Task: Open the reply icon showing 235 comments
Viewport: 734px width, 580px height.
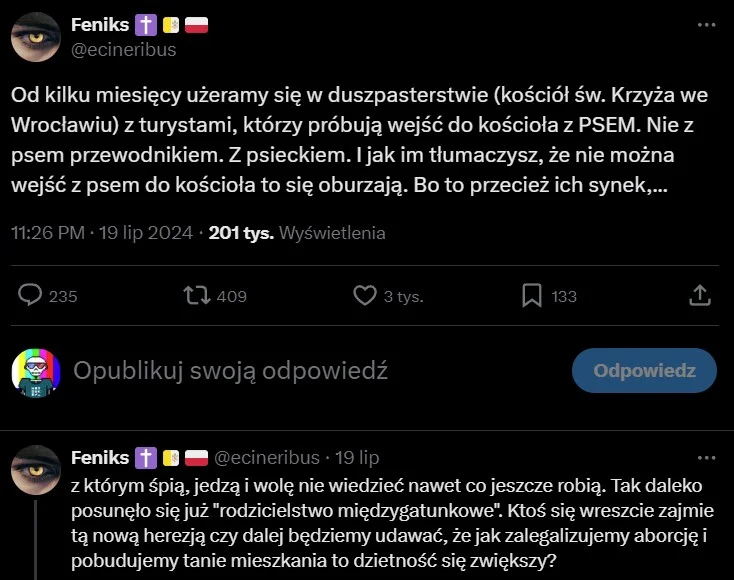Action: 30,296
